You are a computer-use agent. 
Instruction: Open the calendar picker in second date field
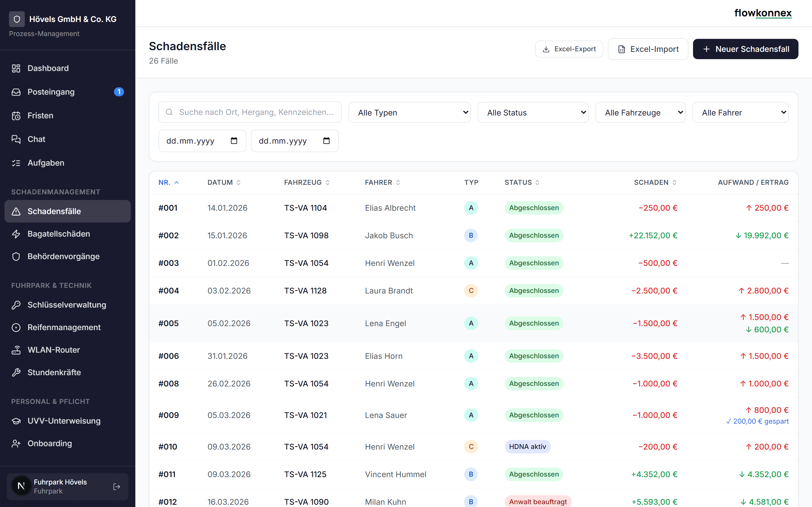pos(326,141)
